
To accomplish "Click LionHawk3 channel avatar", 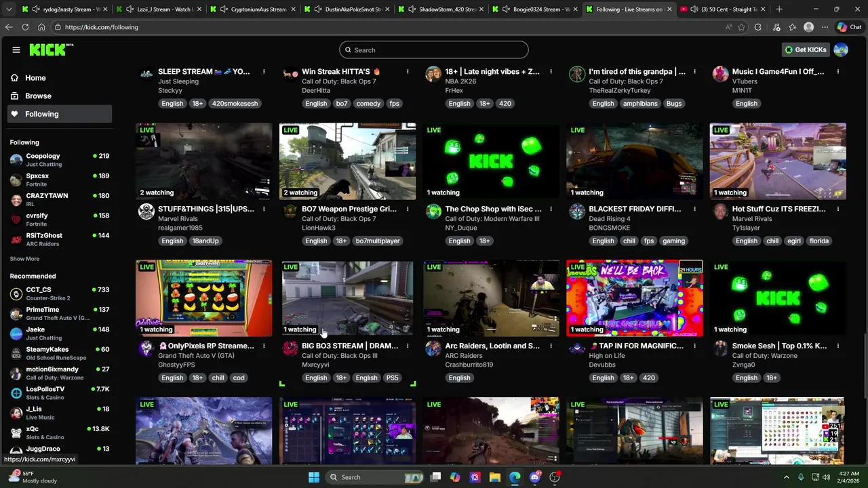I will [290, 211].
